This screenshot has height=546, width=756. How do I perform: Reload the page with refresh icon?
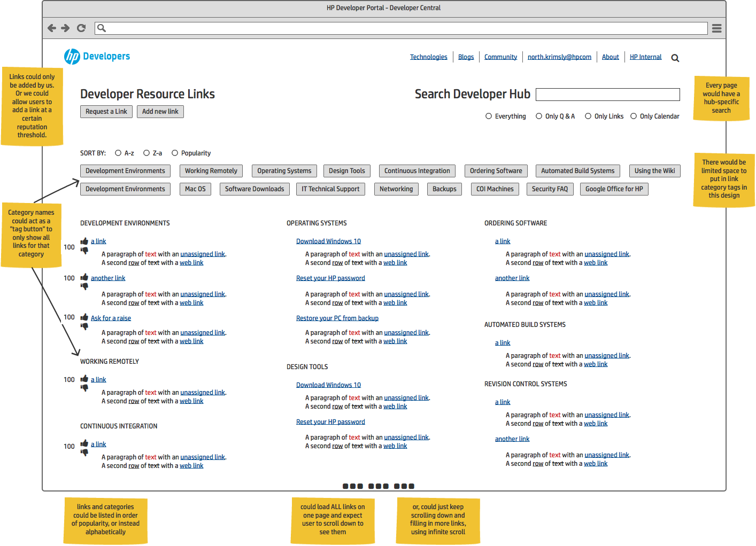[81, 28]
